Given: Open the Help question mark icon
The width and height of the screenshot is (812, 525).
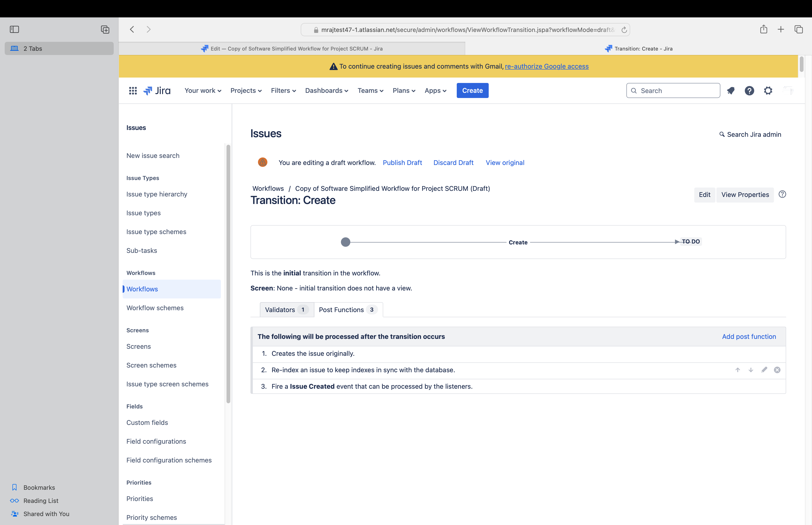Looking at the screenshot, I should pos(749,90).
